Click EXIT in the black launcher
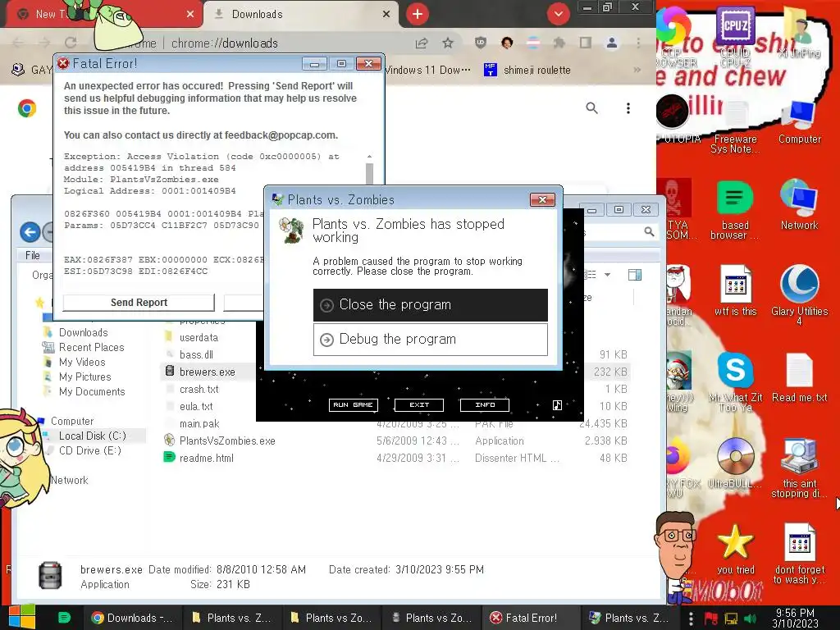 click(419, 405)
